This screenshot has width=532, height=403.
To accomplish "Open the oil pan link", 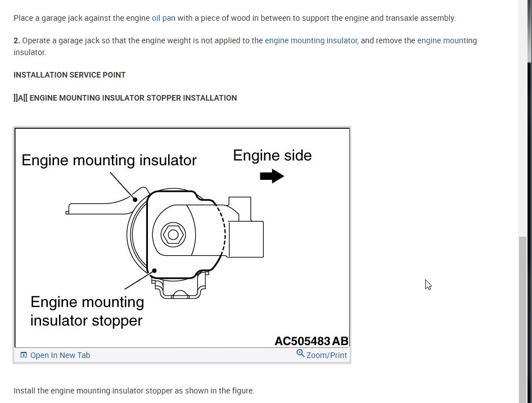I will pyautogui.click(x=164, y=18).
